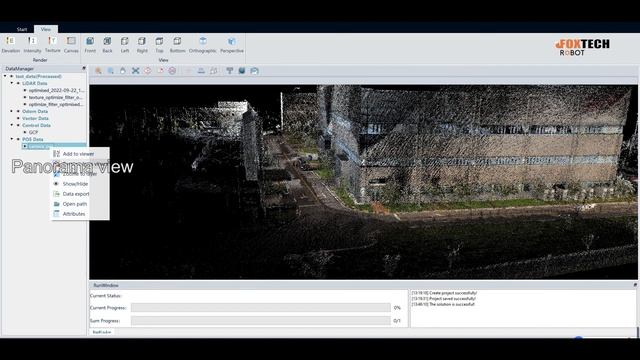Toggle Odom Data checkbox
The width and height of the screenshot is (640, 360).
point(18,111)
